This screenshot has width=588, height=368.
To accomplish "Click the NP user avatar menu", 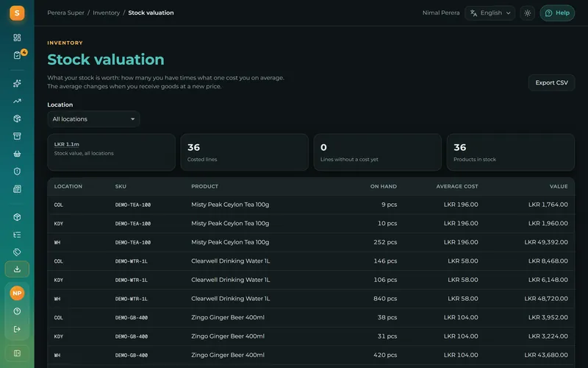I will click(17, 293).
